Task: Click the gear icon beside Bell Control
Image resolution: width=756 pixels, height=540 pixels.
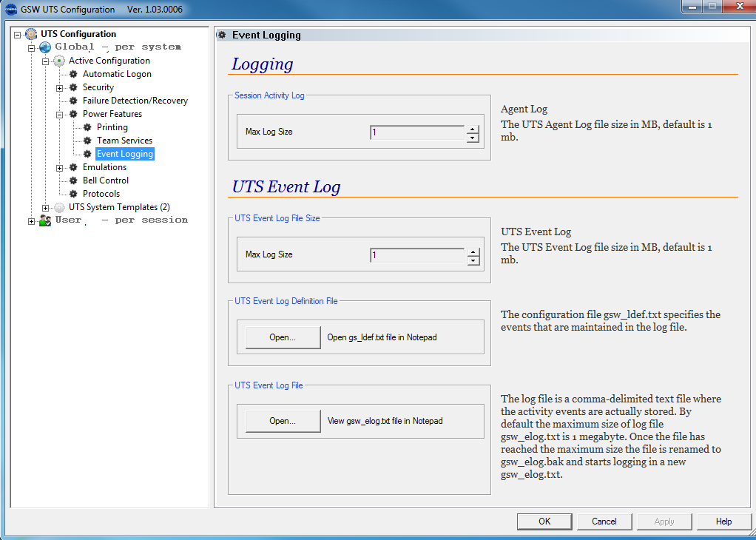Action: click(73, 180)
